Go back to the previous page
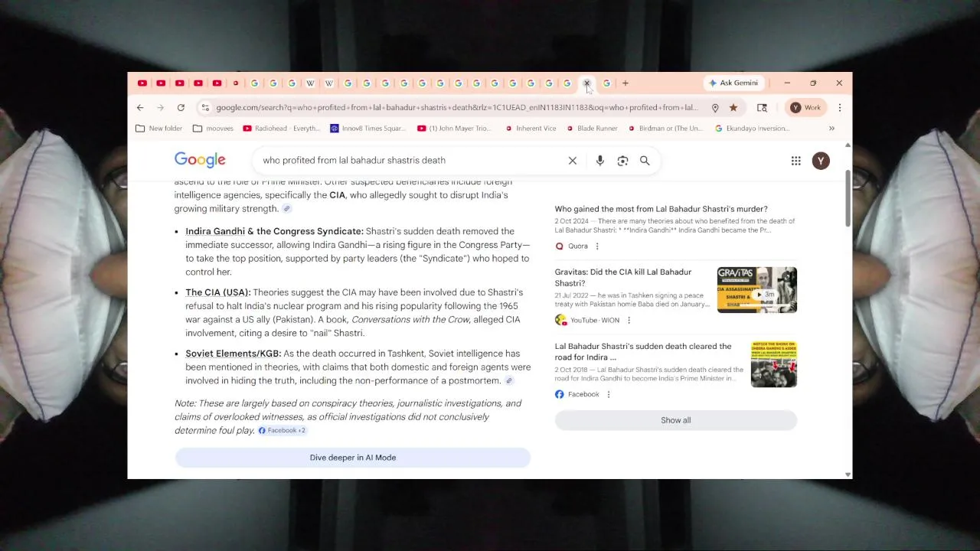This screenshot has width=980, height=551. (140, 108)
